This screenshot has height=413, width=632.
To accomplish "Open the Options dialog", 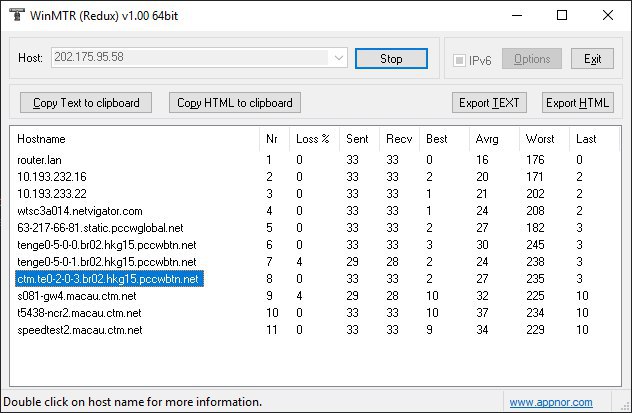I will coord(532,59).
